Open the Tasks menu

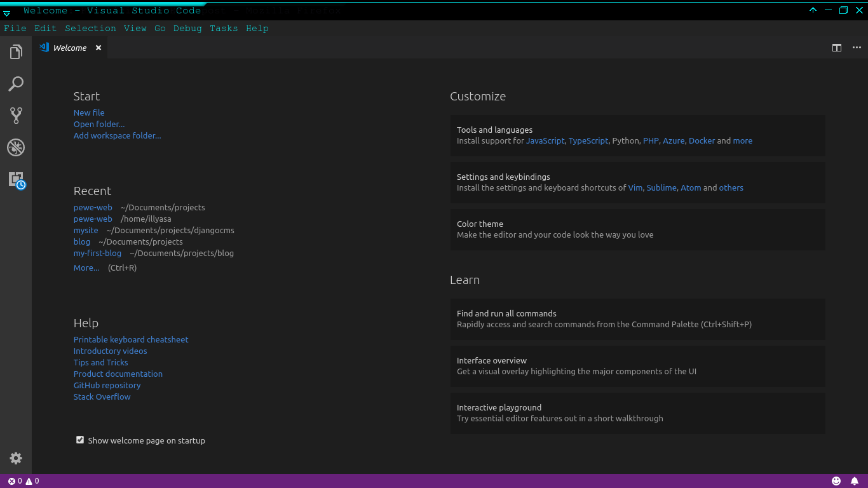tap(224, 29)
